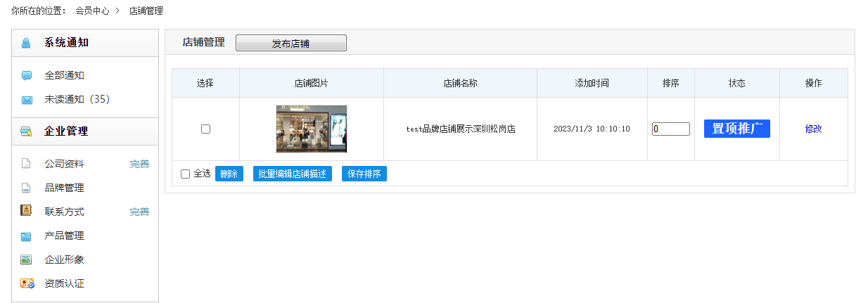Click the timestamp 2023/11/3 10:10:10

(592, 129)
